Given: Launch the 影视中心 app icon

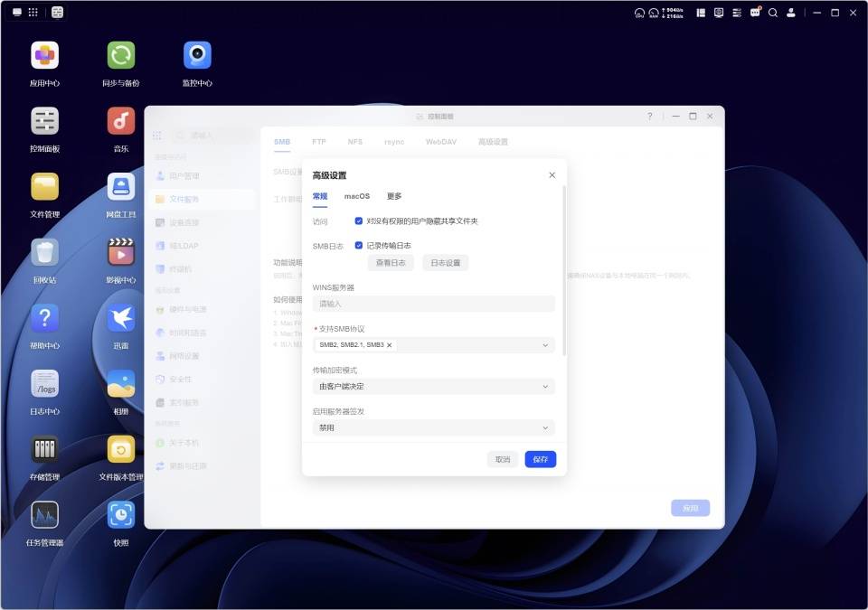Looking at the screenshot, I should point(121,252).
